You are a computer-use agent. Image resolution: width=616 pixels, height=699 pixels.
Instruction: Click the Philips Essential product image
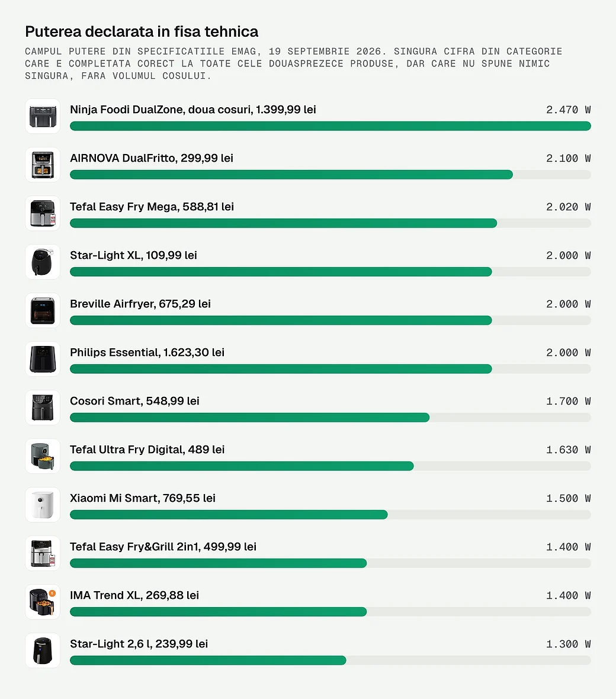(x=42, y=359)
